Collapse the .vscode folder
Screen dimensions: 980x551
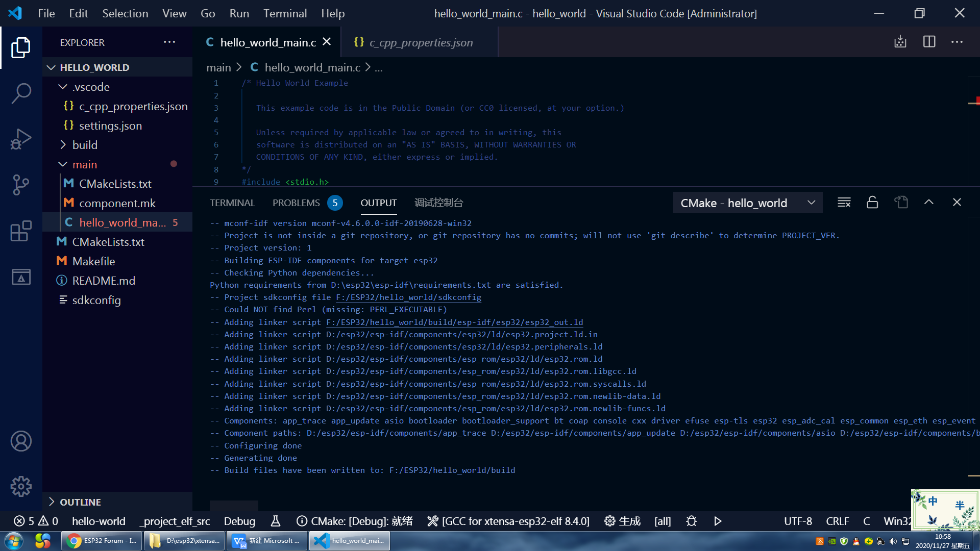[117, 87]
